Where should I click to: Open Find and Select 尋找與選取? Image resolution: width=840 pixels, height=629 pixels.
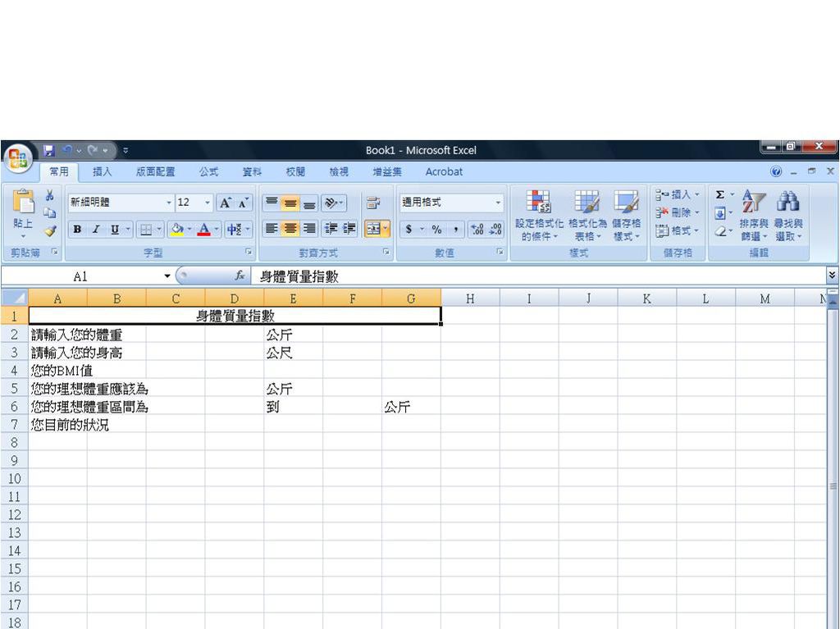point(788,216)
